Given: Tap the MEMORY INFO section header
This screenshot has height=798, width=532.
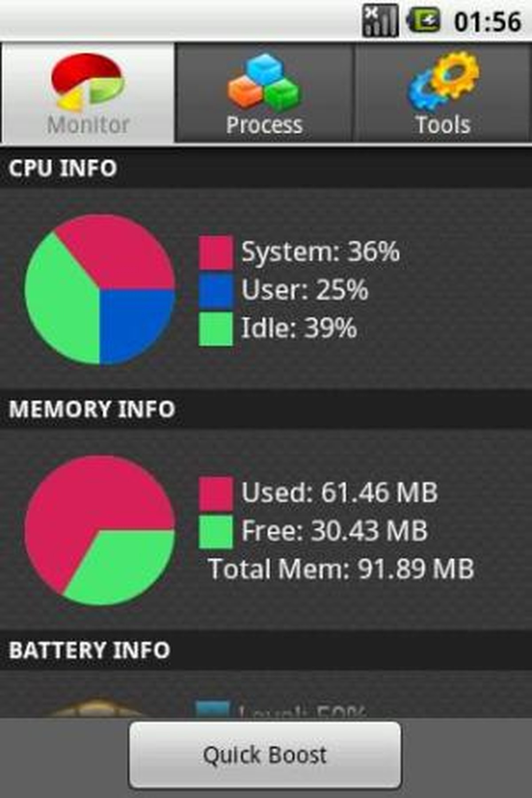Looking at the screenshot, I should pos(92,409).
